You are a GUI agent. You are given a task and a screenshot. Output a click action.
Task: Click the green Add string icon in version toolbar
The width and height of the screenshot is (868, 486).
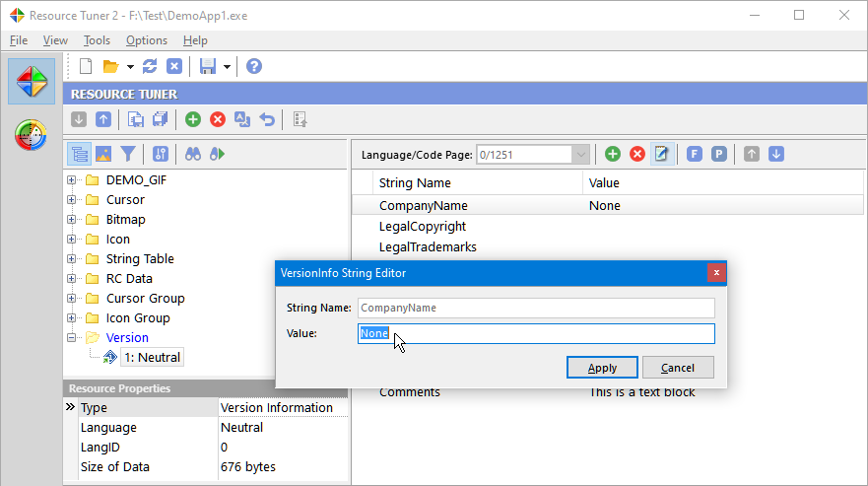[x=613, y=154]
